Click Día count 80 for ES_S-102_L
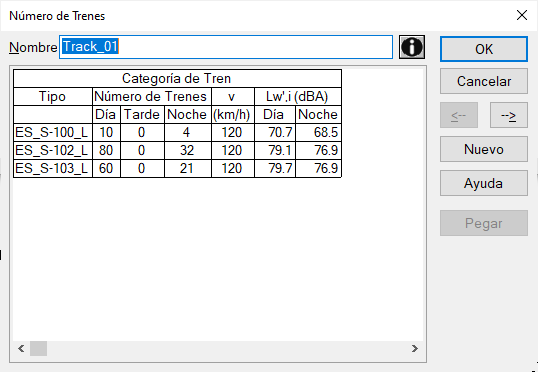Screen dimensions: 538x372 pyautogui.click(x=106, y=150)
